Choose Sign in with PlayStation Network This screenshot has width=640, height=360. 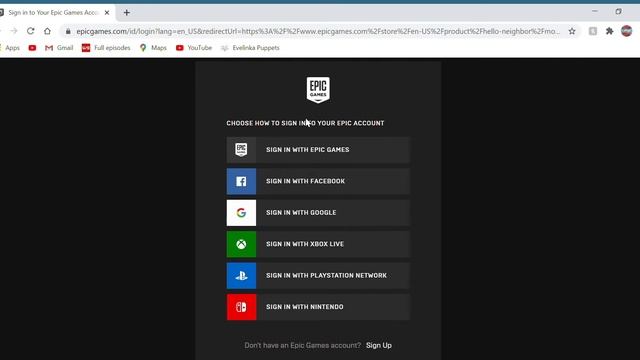318,276
